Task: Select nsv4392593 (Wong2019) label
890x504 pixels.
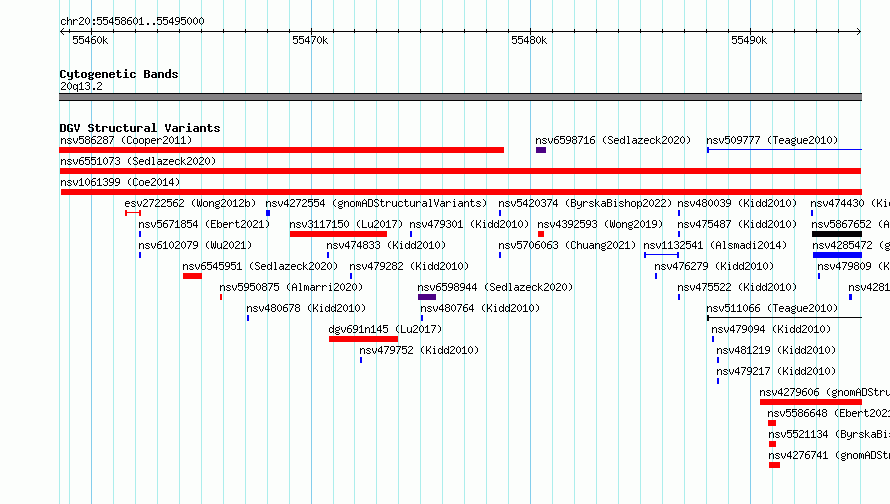Action: (601, 224)
